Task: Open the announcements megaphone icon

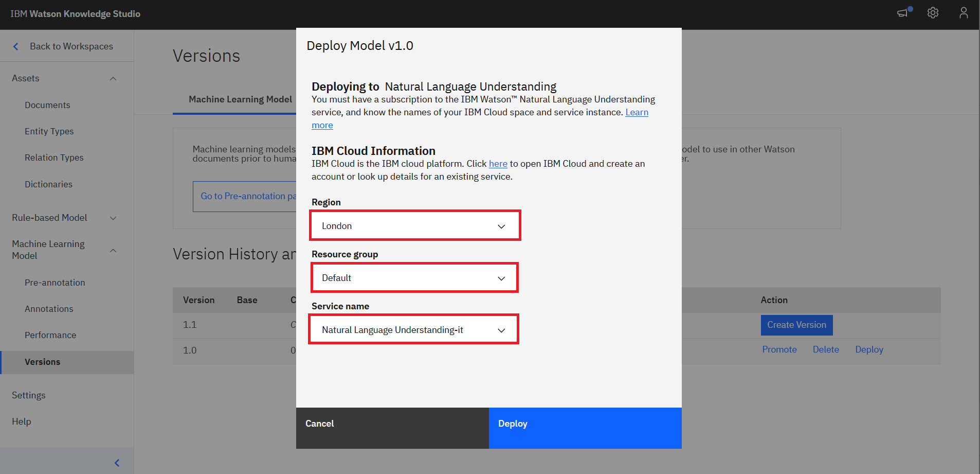Action: pos(904,12)
